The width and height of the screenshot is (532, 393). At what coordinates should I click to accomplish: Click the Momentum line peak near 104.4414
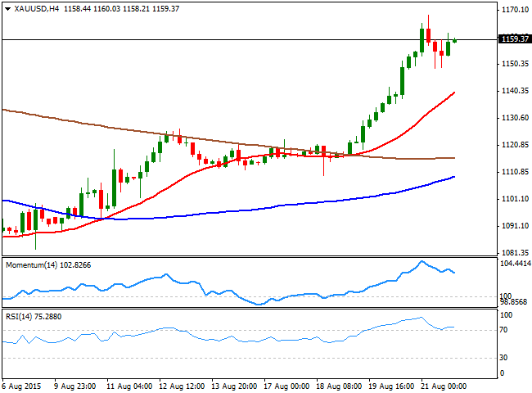click(422, 261)
